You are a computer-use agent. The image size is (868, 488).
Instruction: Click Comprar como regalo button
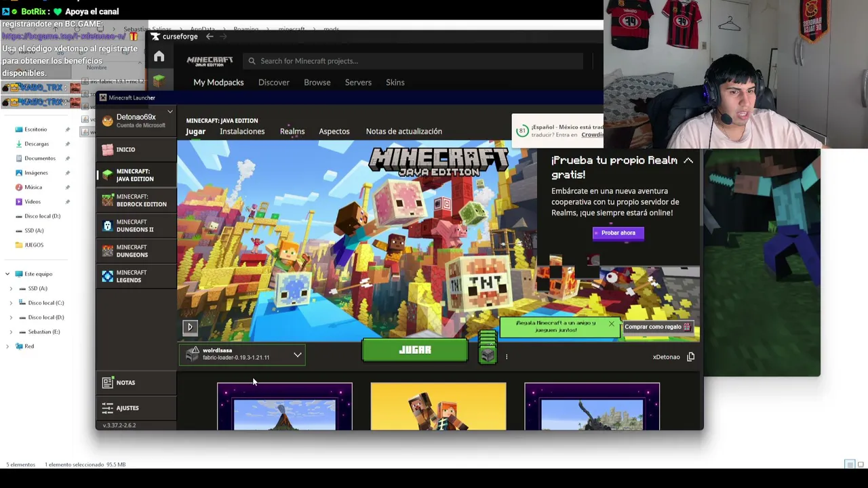tap(658, 327)
